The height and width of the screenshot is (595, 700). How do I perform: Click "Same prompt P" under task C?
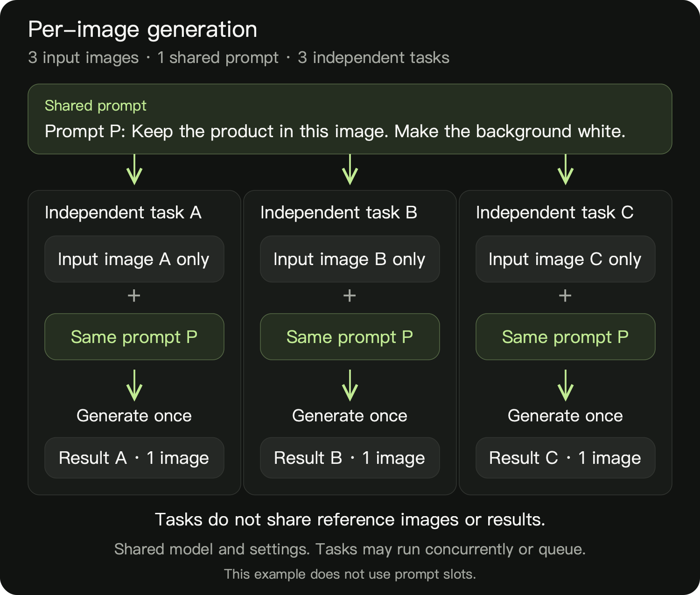566,336
